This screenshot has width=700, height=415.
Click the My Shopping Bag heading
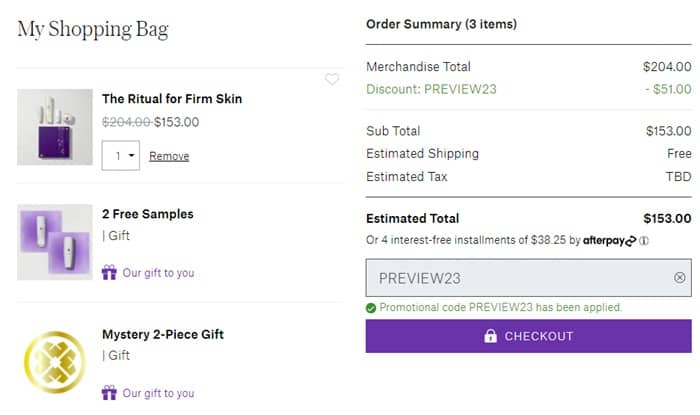pos(93,29)
